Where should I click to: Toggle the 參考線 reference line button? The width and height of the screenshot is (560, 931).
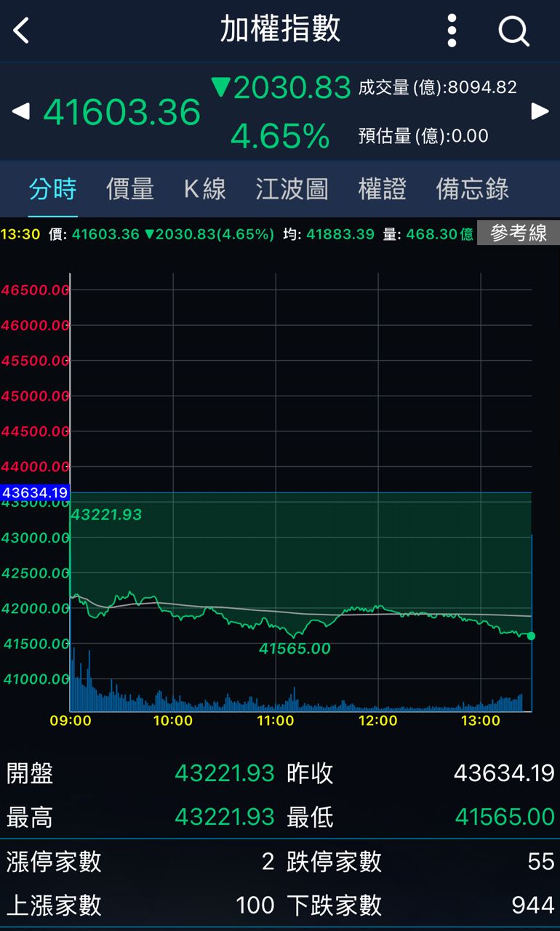[518, 233]
